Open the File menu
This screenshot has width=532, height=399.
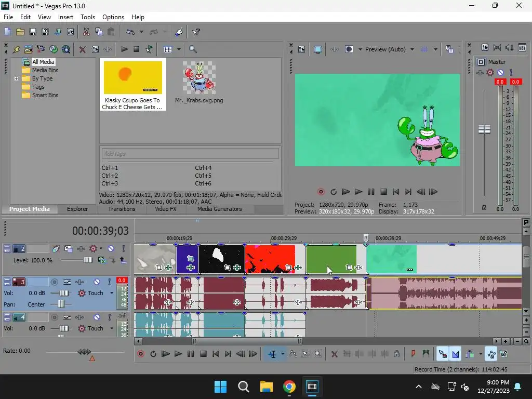(8, 17)
